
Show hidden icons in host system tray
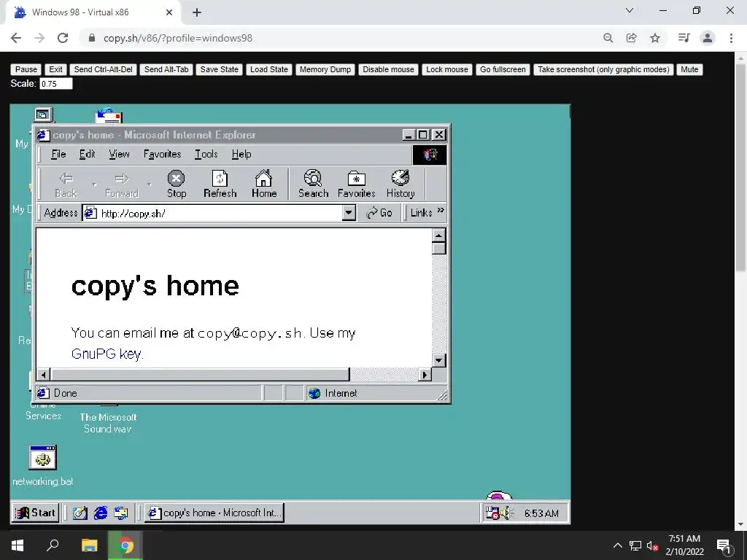click(x=617, y=545)
